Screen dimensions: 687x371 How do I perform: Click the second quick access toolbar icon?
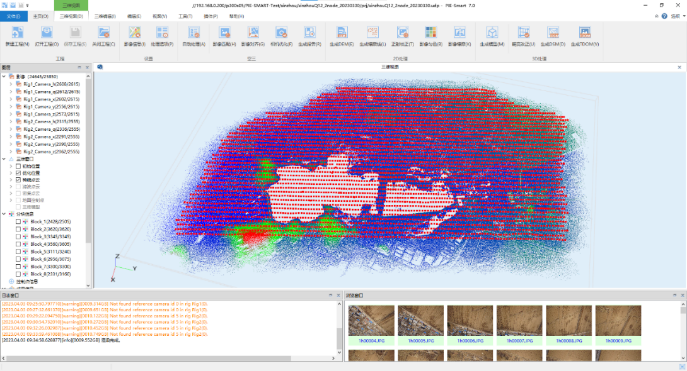coord(13,5)
